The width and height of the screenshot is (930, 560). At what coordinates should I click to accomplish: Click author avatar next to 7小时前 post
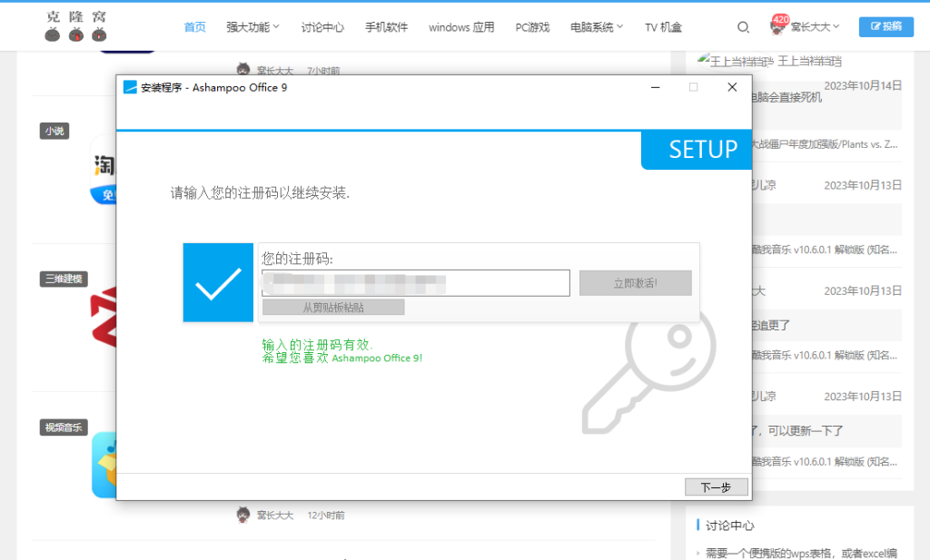[x=243, y=70]
